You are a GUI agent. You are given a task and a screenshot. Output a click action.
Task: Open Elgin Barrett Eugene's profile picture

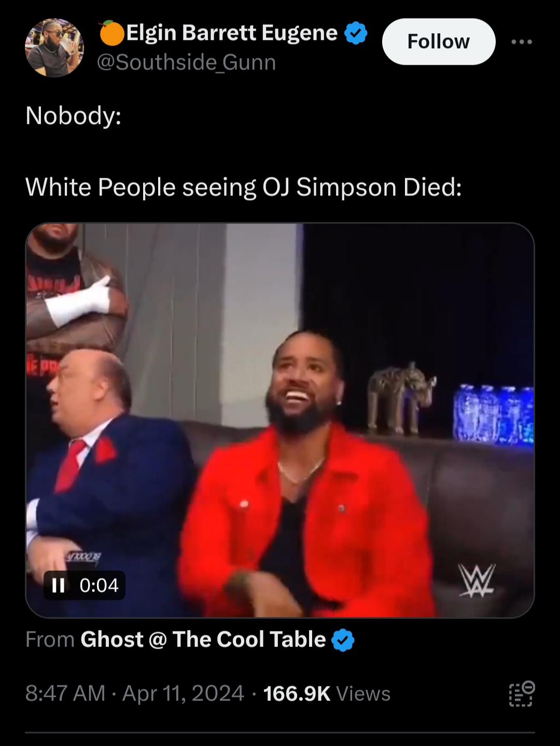pos(54,48)
